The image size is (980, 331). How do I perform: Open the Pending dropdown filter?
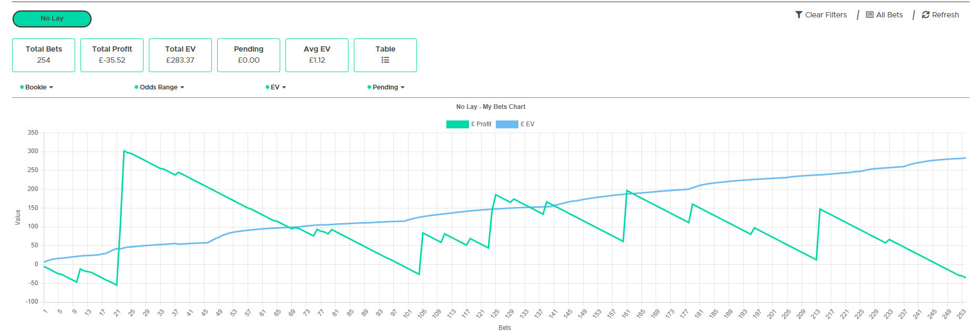point(388,87)
